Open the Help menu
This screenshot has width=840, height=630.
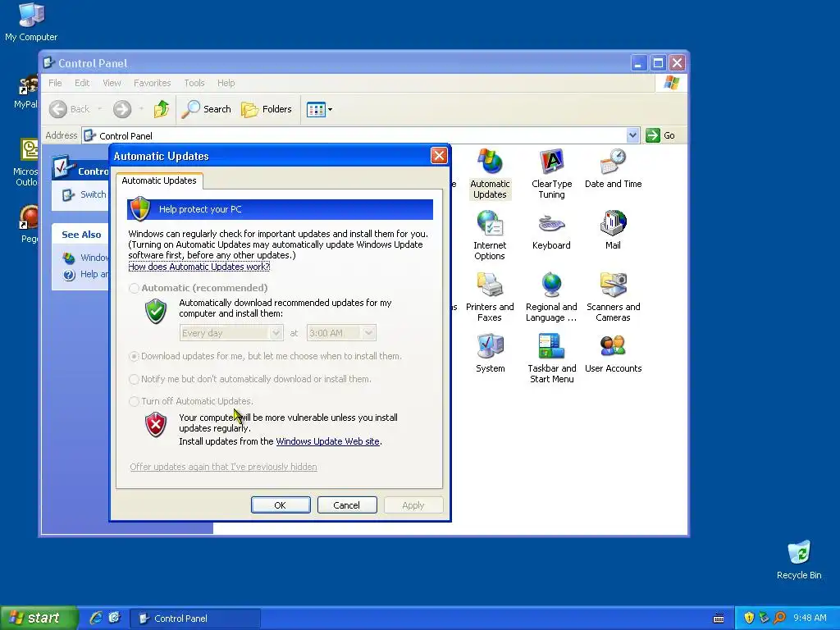pyautogui.click(x=226, y=83)
